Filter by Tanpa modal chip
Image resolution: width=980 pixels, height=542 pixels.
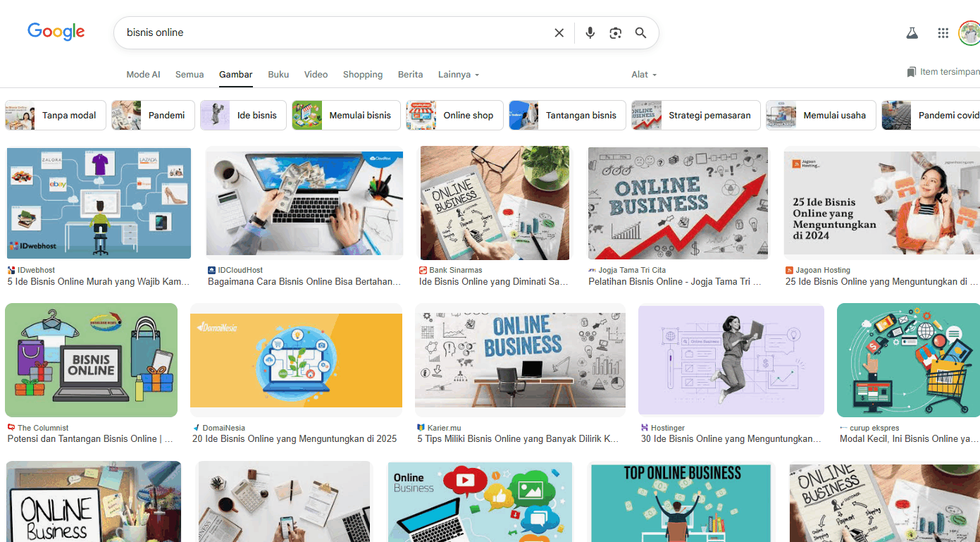(x=56, y=116)
